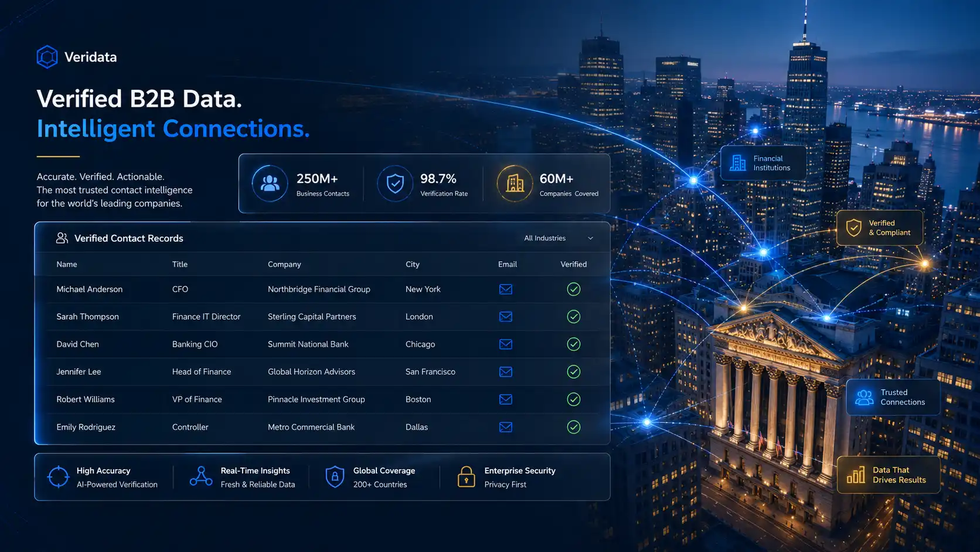The width and height of the screenshot is (980, 552).
Task: Click verified checkmark for Sarah Thompson
Action: coord(574,317)
